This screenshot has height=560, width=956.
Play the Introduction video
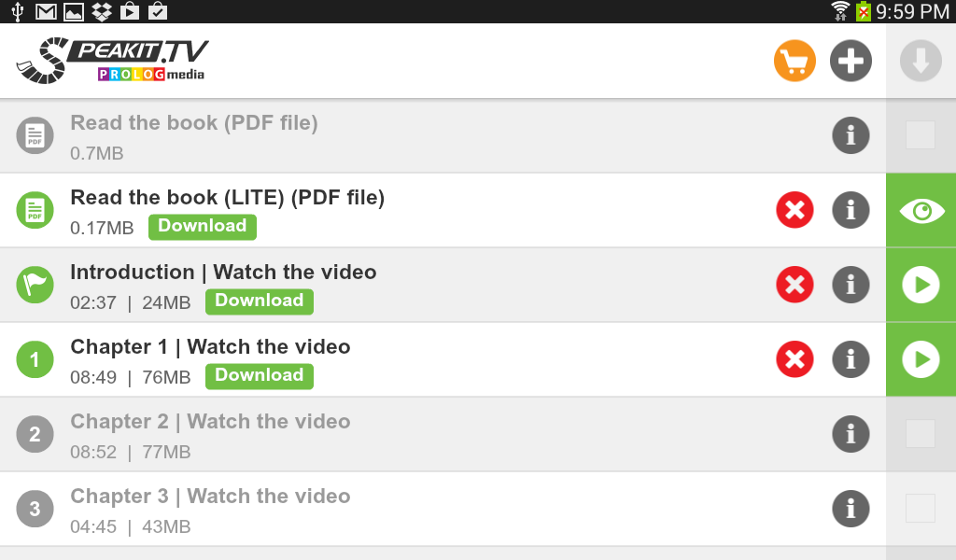pyautogui.click(x=921, y=285)
